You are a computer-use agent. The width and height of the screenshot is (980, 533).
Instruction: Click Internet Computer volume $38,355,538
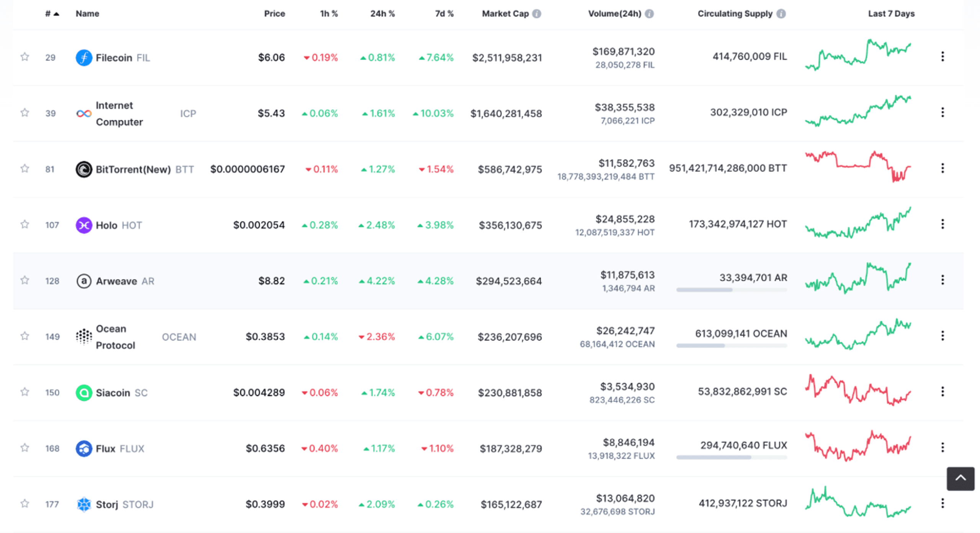point(624,107)
